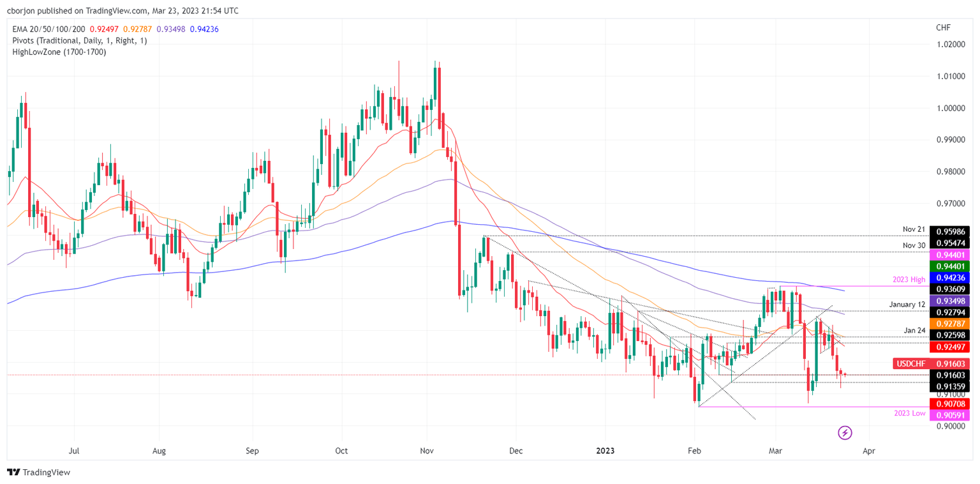Screen dimensions: 980x484
Task: Select the blue 0.94236 EMA price label
Action: pos(952,278)
